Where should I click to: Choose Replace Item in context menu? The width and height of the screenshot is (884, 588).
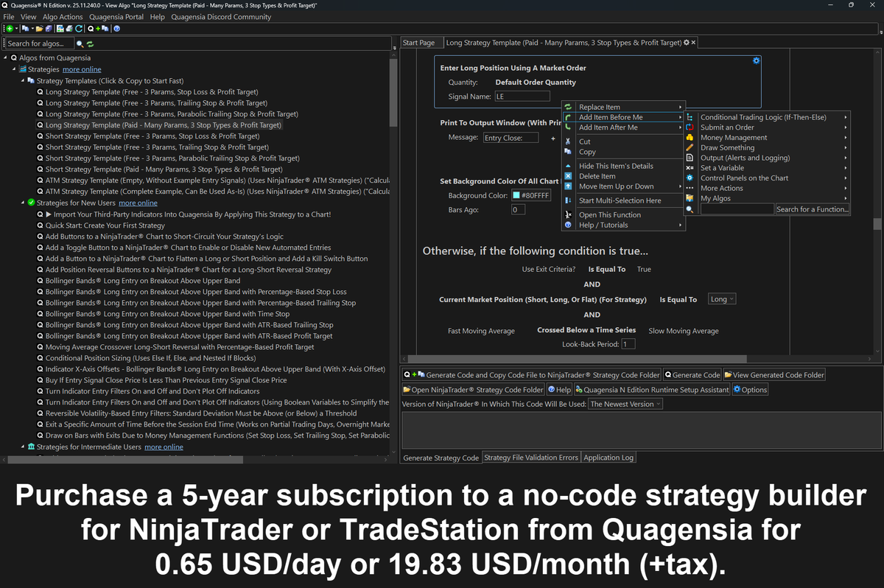623,107
